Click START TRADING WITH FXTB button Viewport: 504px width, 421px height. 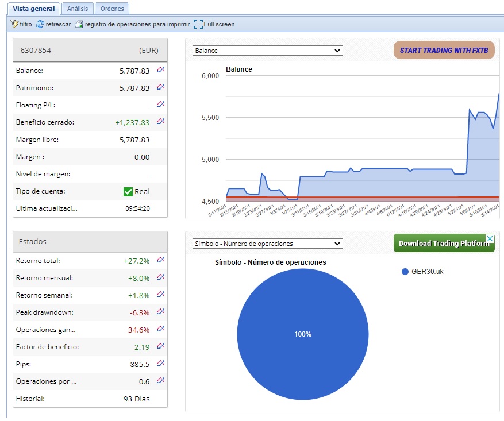click(443, 51)
